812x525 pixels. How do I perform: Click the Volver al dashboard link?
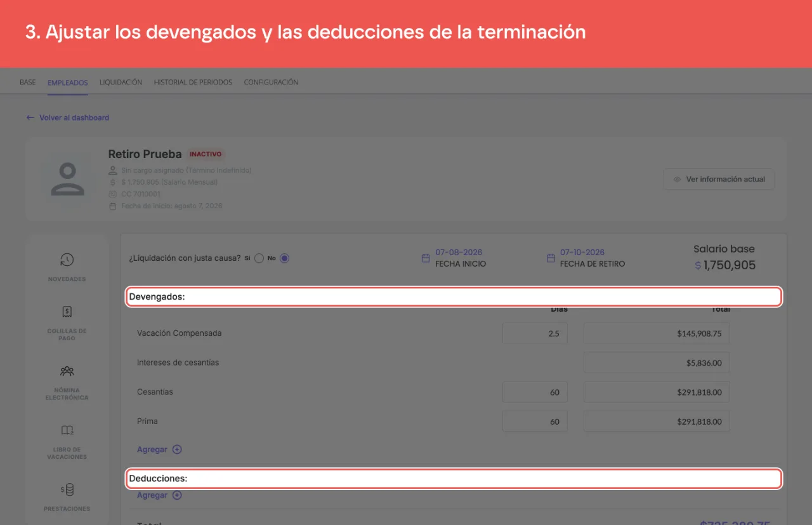tap(74, 117)
